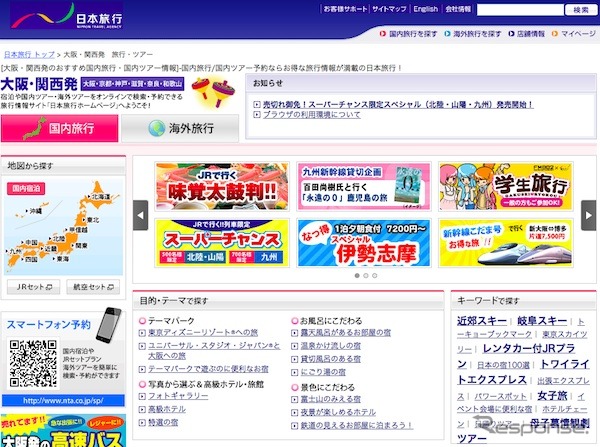Open the 大阪発の高速バス banner
The width and height of the screenshot is (600, 447).
click(63, 430)
